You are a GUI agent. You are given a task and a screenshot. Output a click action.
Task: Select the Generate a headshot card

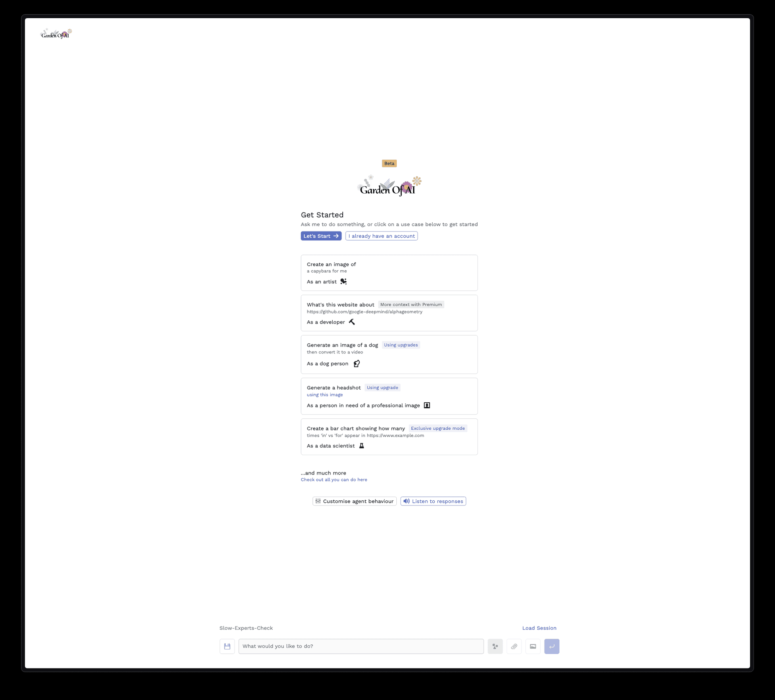389,396
